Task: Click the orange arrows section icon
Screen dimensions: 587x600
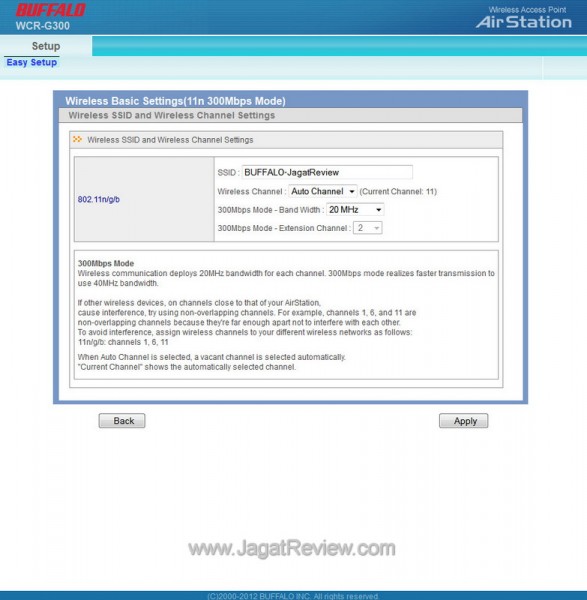Action: (x=77, y=139)
